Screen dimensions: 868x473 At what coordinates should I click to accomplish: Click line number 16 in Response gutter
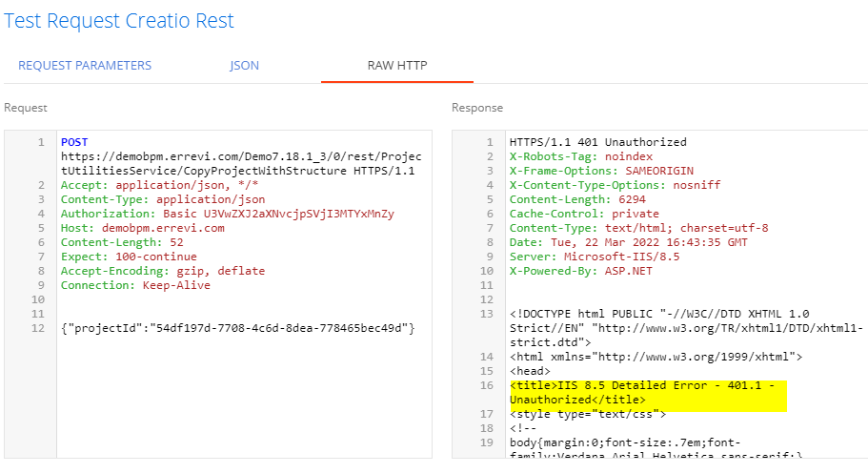point(486,385)
